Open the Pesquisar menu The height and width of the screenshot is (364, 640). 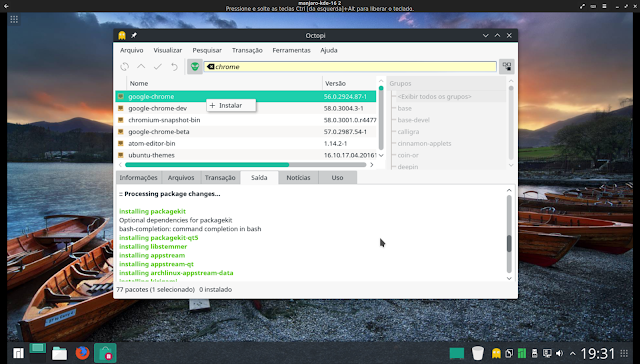point(207,50)
